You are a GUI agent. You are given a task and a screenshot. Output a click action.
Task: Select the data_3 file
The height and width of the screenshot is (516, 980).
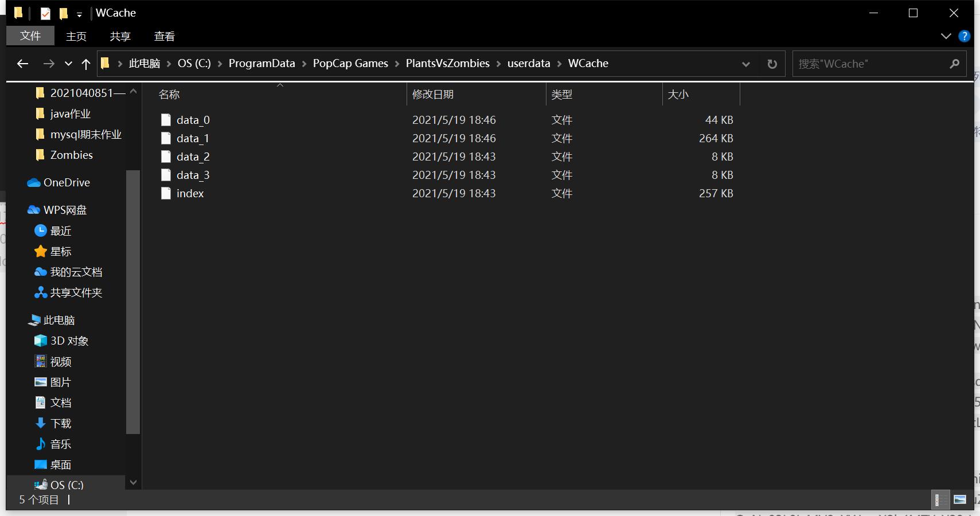coord(193,175)
